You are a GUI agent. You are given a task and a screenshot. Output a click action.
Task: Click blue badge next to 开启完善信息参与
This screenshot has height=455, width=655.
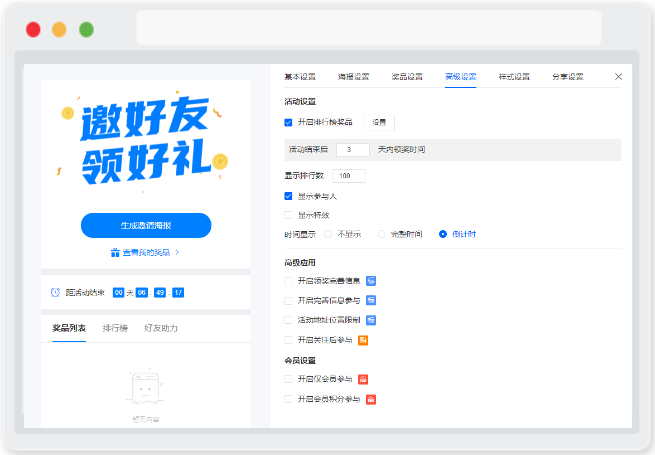(371, 300)
